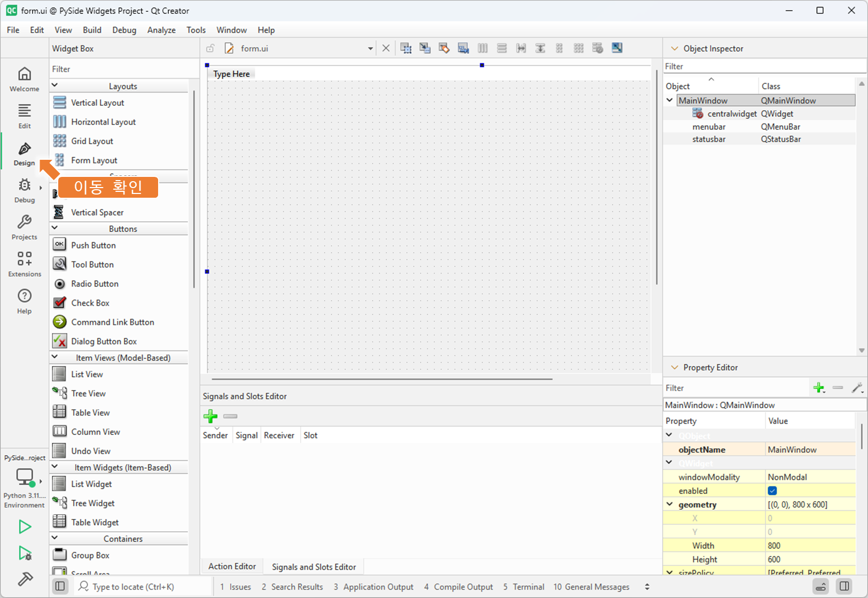The width and height of the screenshot is (868, 598).
Task: Close form.ui with the X icon
Action: tap(386, 48)
